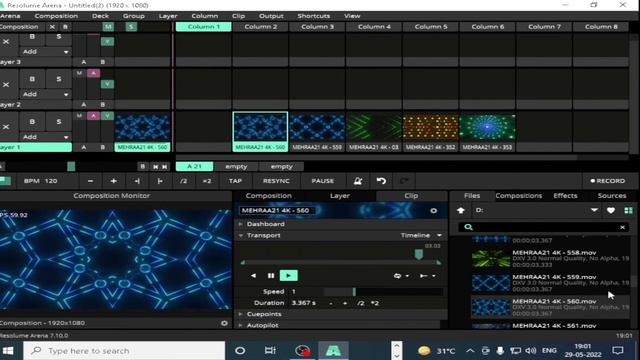Clear Layer 3 with its X button

pos(6,42)
